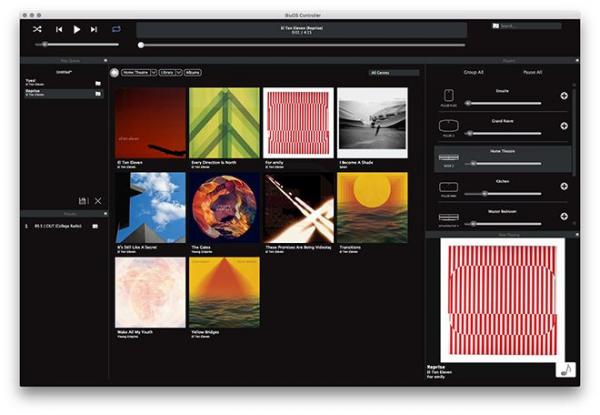
Task: Add the Ensuite player to a group
Action: pyautogui.click(x=564, y=96)
